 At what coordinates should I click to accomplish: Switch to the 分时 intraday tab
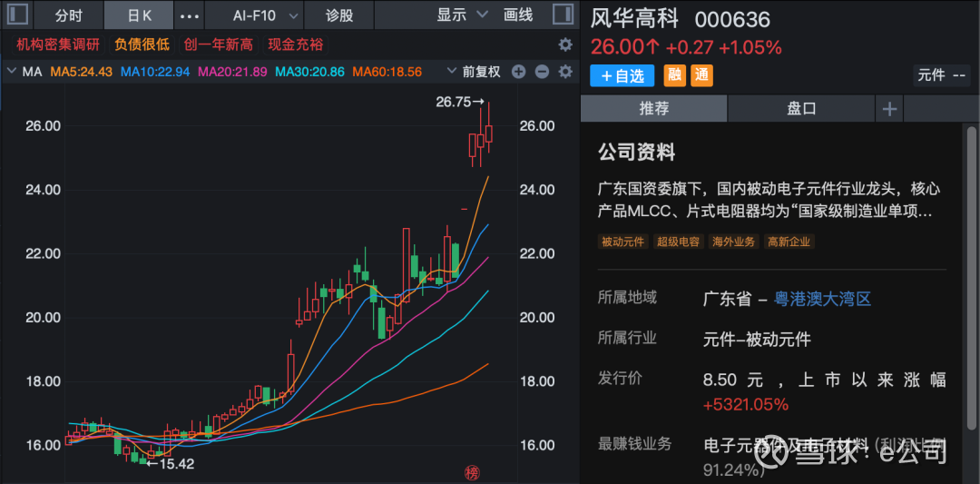(x=68, y=15)
